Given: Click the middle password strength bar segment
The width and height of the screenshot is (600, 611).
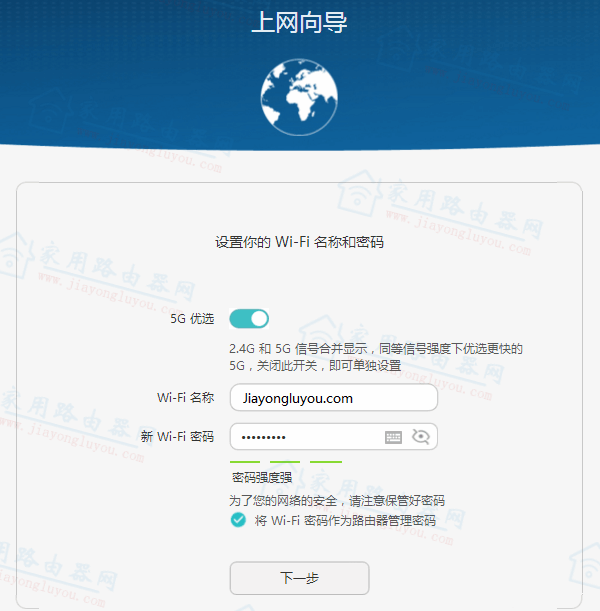Looking at the screenshot, I should (285, 462).
